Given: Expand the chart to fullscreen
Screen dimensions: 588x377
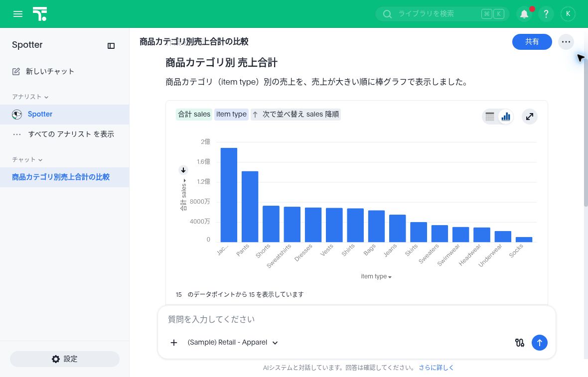Looking at the screenshot, I should [x=530, y=117].
